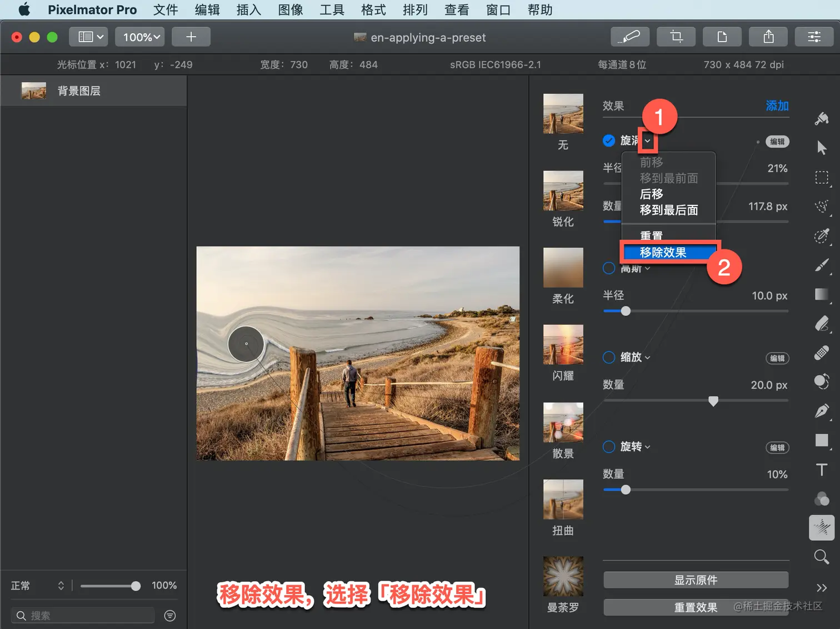Viewport: 840px width, 629px height.
Task: Select the Paint brush tool
Action: 822,265
